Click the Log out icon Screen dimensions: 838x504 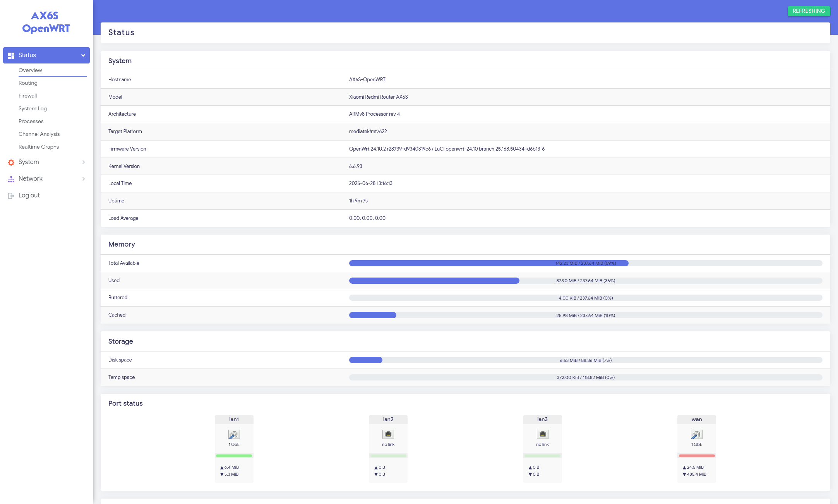[x=11, y=195]
